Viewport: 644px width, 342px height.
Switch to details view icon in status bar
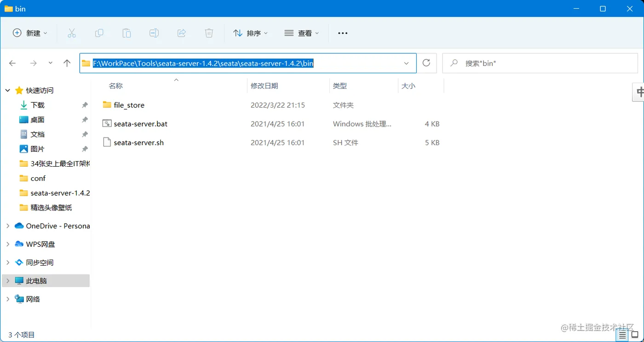click(622, 335)
